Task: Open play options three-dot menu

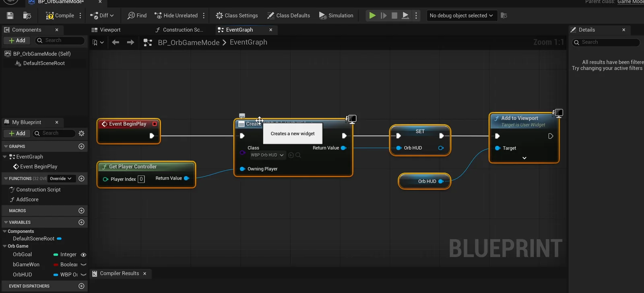Action: pos(416,16)
